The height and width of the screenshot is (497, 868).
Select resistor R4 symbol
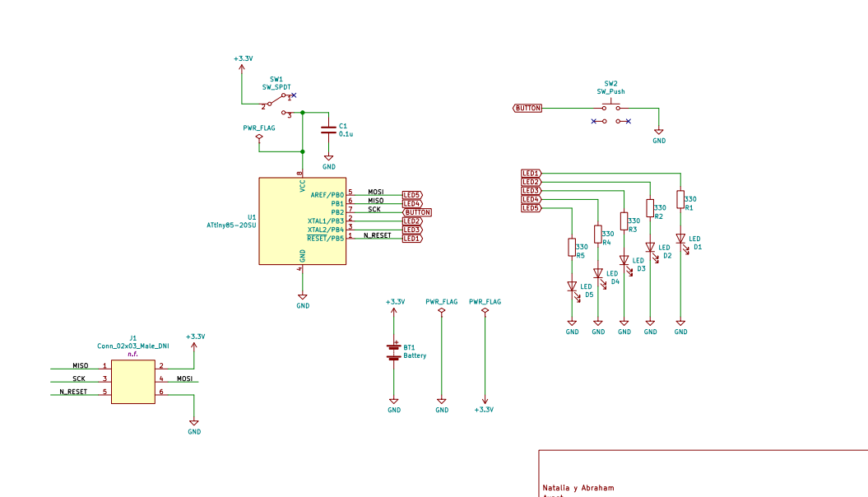(598, 235)
